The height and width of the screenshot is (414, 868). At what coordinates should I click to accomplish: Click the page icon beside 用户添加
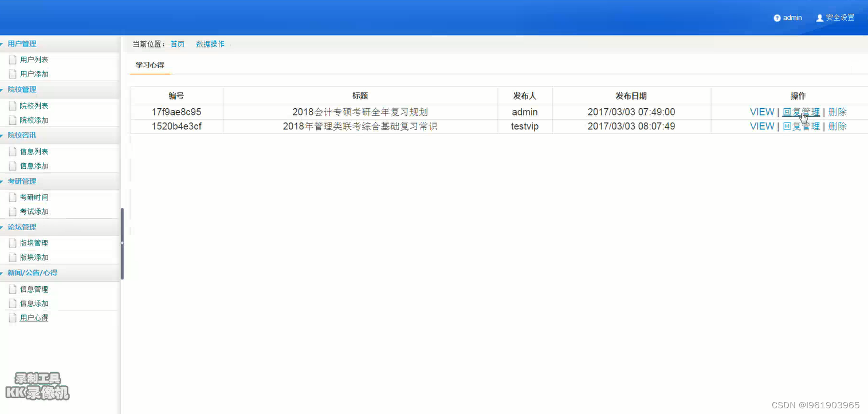coord(13,73)
